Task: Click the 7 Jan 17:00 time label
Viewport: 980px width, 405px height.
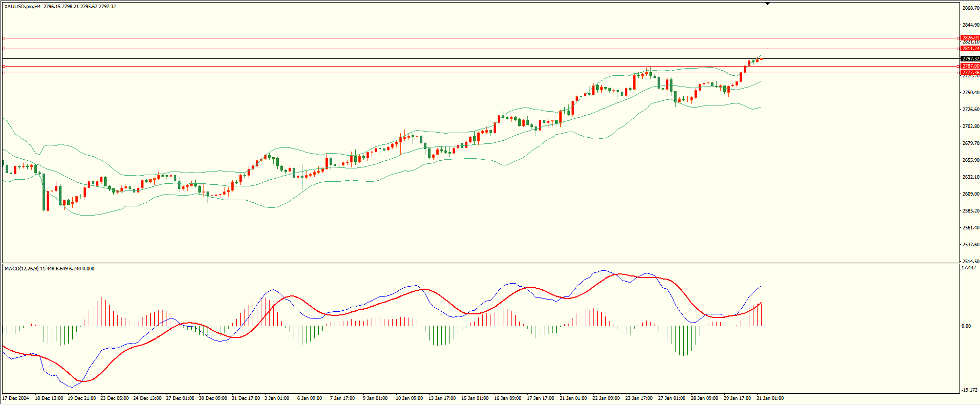Action: pos(343,398)
